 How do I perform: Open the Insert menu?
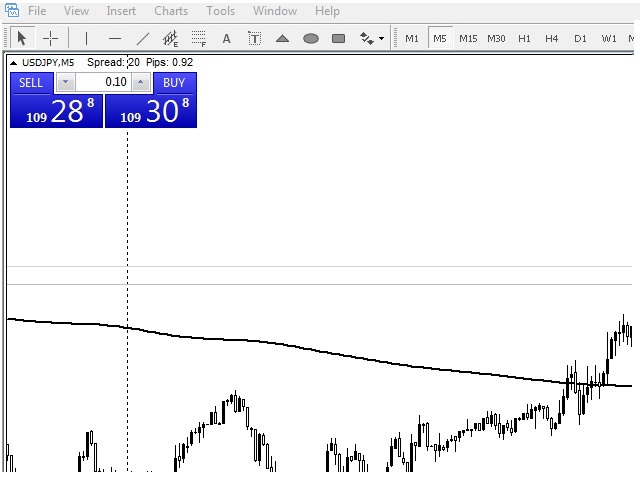[121, 11]
